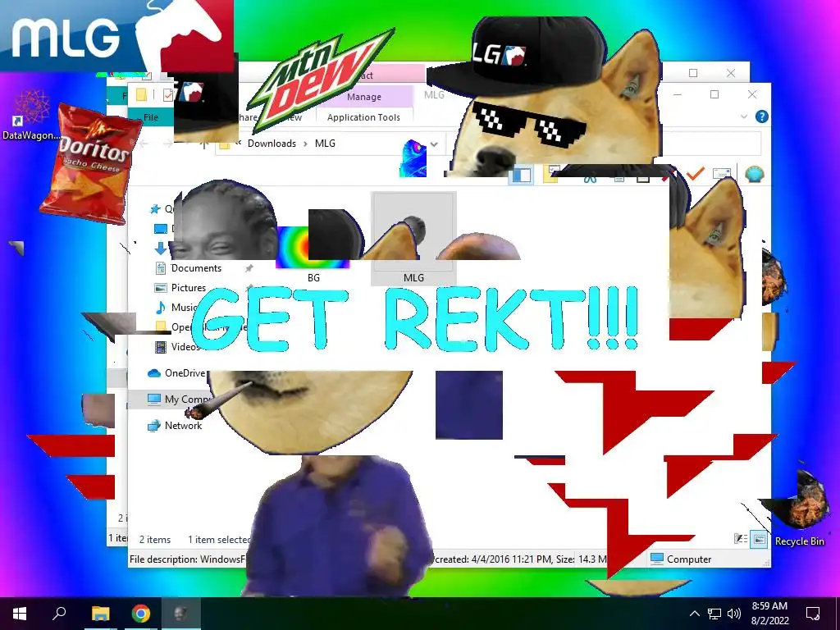Screen dimensions: 840x630
Task: Select the Downloads arrow icon in the navigation pane
Action: [x=160, y=248]
